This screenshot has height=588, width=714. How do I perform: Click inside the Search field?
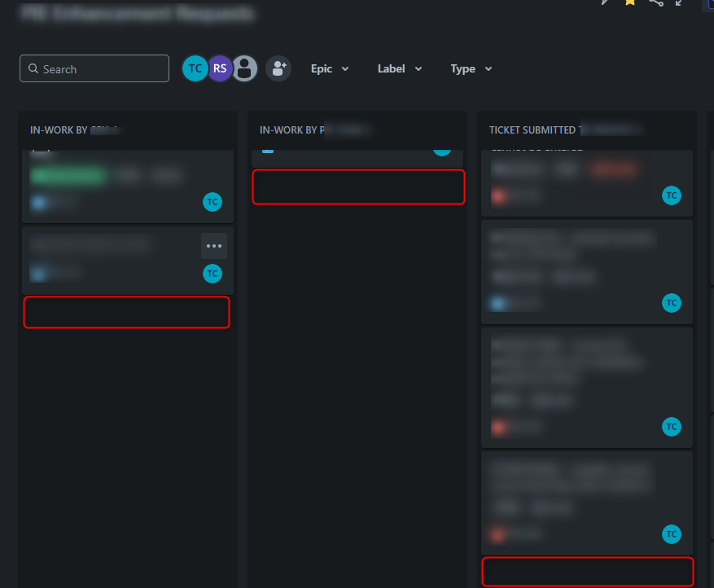[94, 68]
